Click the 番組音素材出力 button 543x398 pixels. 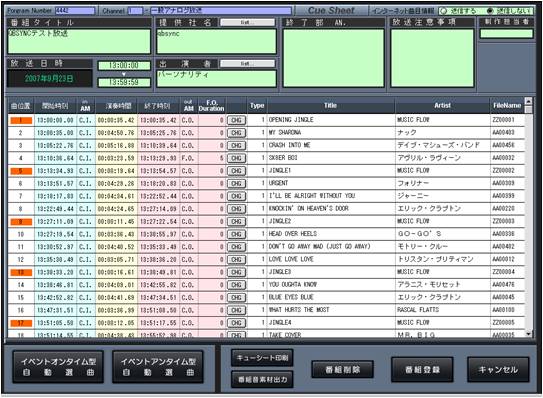(x=262, y=380)
